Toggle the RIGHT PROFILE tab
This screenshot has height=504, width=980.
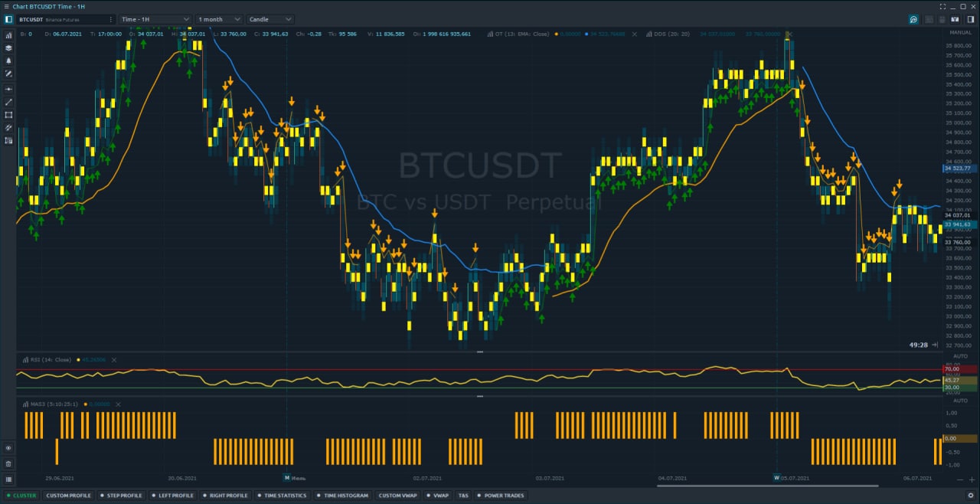click(225, 496)
